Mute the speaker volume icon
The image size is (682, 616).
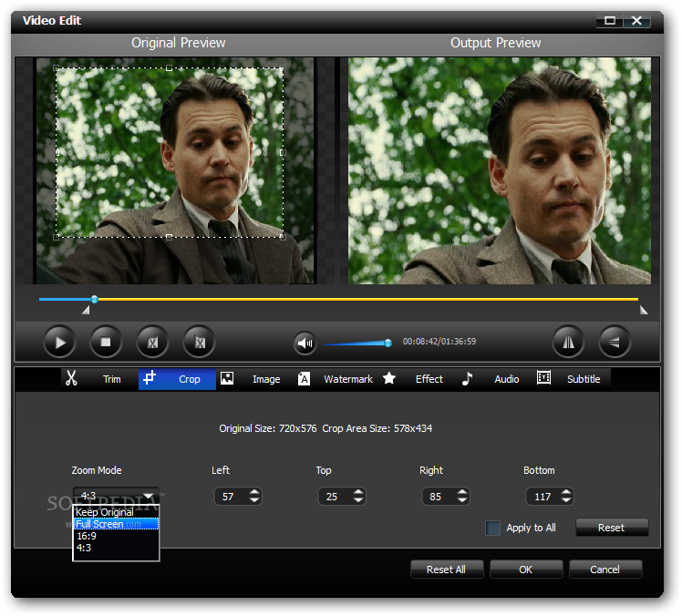coord(305,344)
